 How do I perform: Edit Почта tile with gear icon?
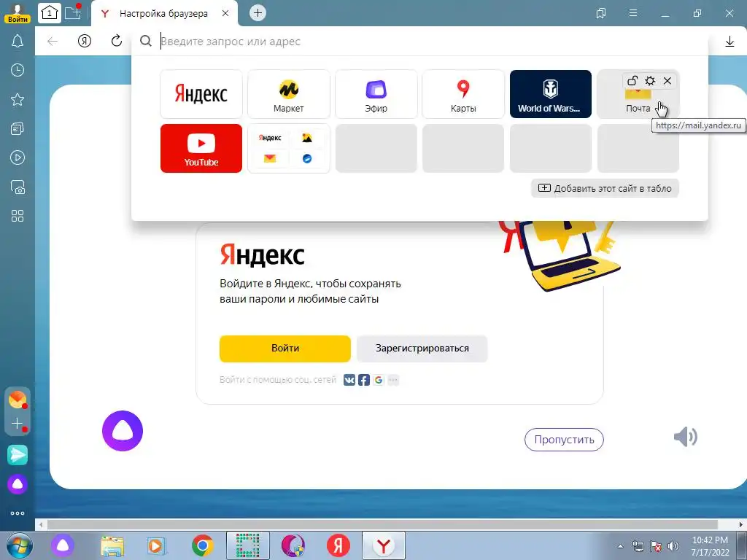coord(650,80)
